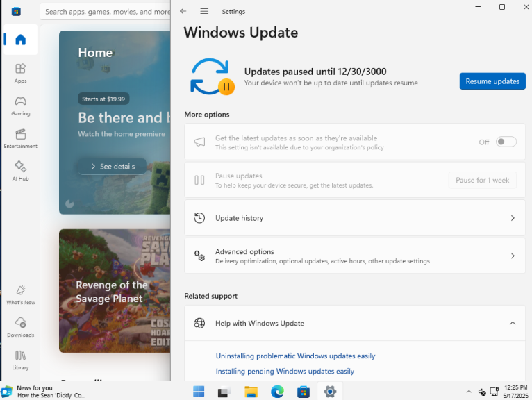Click the network display tray icon
This screenshot has width=532, height=400.
(494, 392)
